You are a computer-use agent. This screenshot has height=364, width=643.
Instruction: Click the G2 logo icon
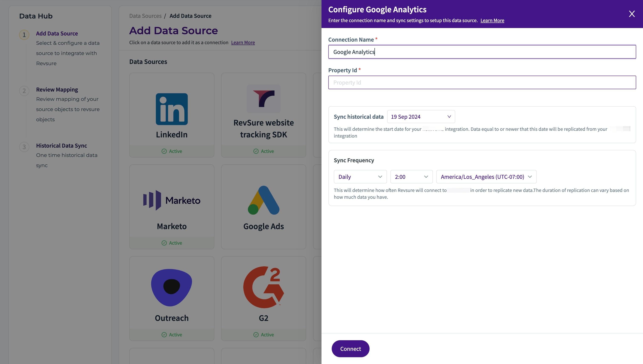click(263, 287)
